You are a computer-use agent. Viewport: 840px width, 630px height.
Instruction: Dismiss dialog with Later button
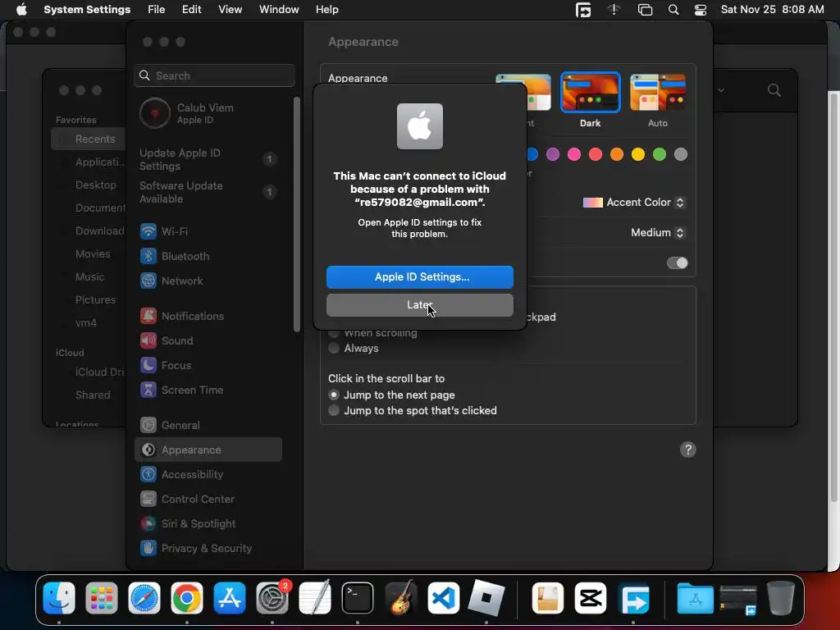420,305
